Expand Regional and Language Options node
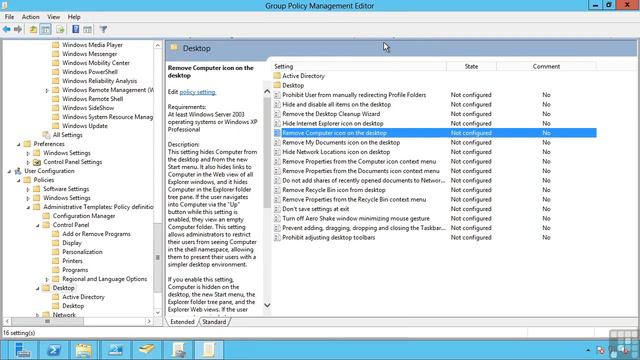Screen dimensions: 640x360 point(47,279)
